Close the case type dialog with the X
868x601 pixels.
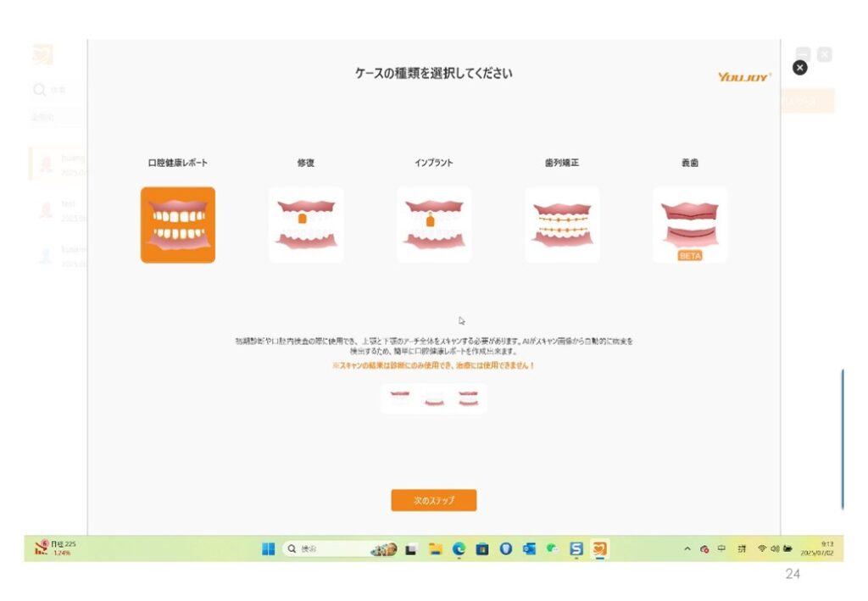point(799,68)
